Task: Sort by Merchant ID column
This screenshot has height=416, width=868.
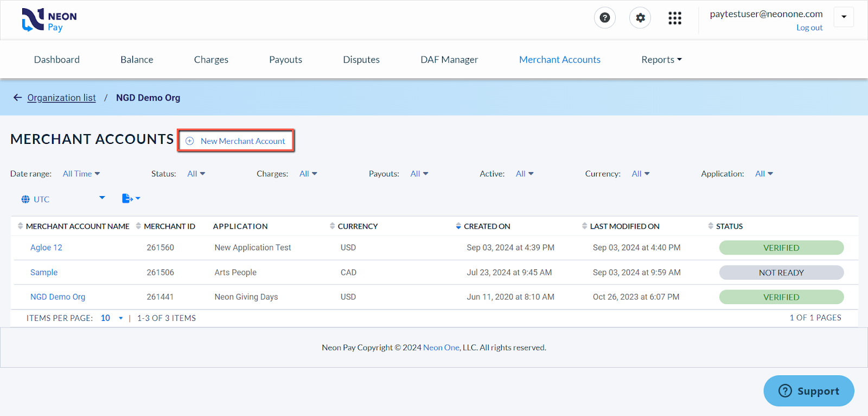Action: point(165,226)
